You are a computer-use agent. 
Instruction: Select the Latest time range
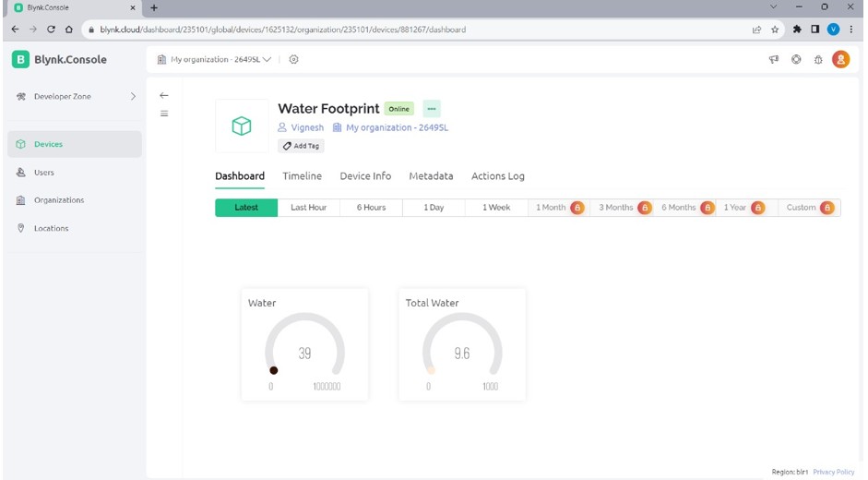pyautogui.click(x=246, y=208)
